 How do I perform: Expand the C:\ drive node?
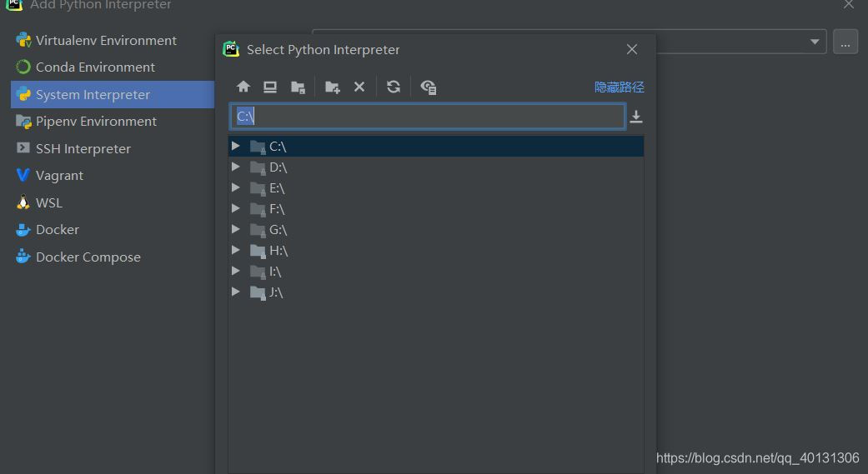coord(236,146)
